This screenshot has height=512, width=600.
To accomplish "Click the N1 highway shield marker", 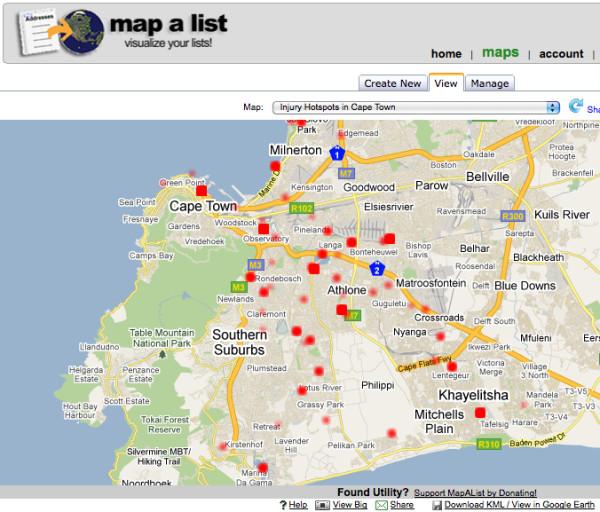I will (339, 154).
